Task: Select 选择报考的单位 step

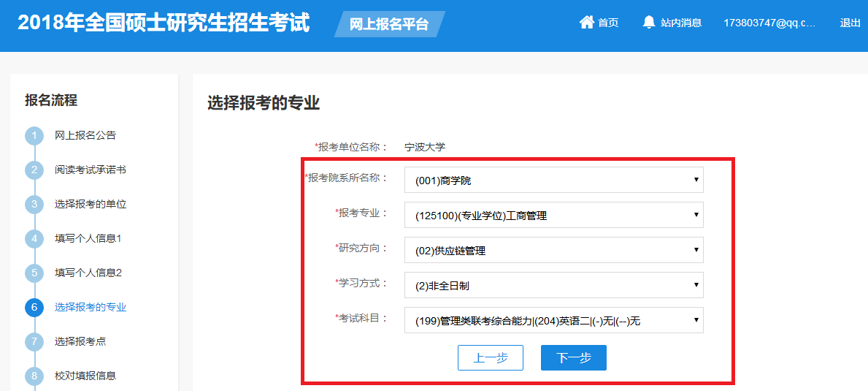Action: coord(91,204)
